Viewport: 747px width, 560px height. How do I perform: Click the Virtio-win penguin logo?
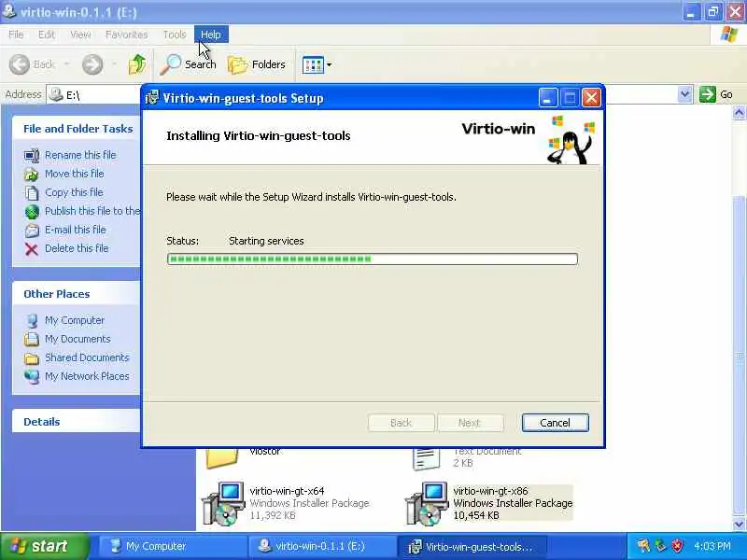point(571,140)
